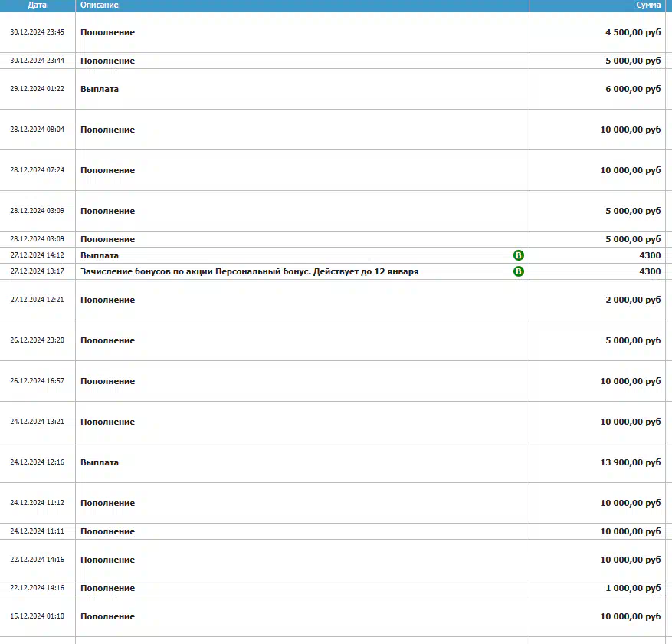
Task: Click Пополнение in the 27.12.2024 12:21 row
Action: [x=107, y=300]
